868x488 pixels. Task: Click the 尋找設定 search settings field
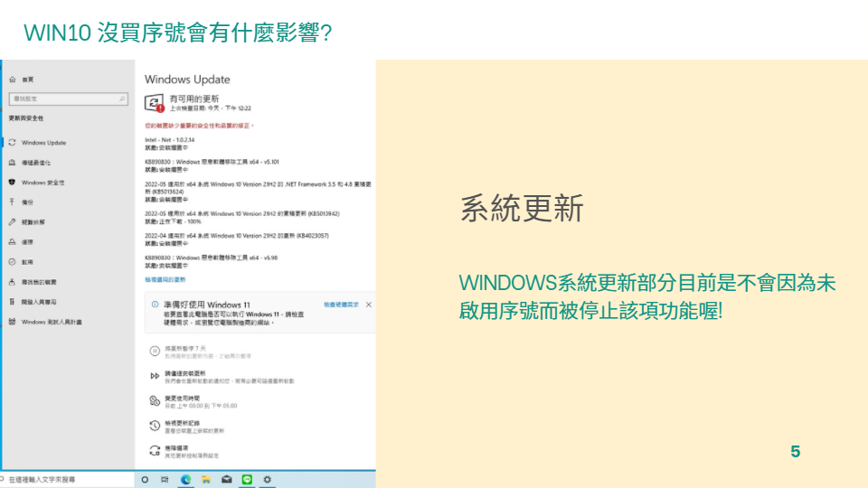69,99
